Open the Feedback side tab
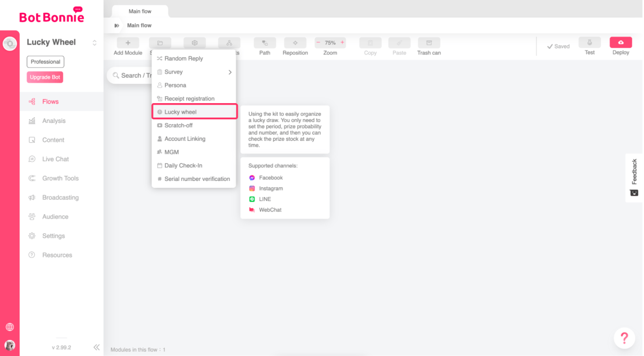The height and width of the screenshot is (356, 644). pyautogui.click(x=634, y=178)
